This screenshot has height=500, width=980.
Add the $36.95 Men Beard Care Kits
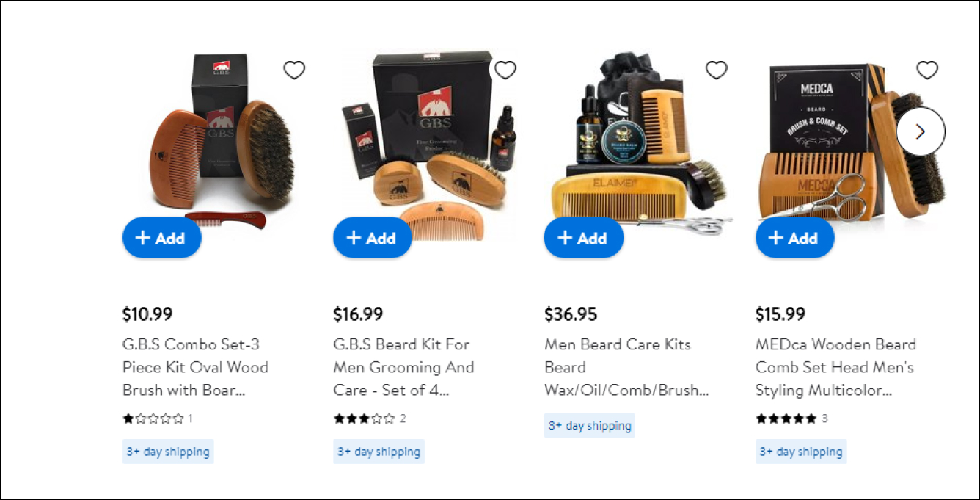click(x=583, y=238)
